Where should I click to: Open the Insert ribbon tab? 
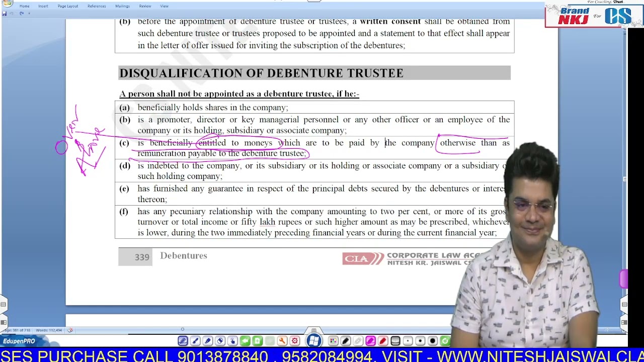click(43, 6)
